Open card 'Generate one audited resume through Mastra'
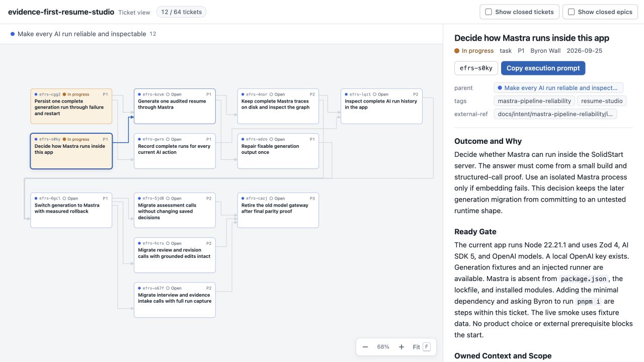The width and height of the screenshot is (644, 362). click(x=175, y=106)
